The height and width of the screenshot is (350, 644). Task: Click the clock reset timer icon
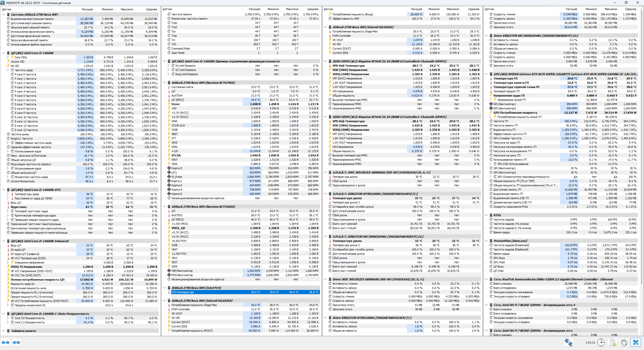coord(601,342)
